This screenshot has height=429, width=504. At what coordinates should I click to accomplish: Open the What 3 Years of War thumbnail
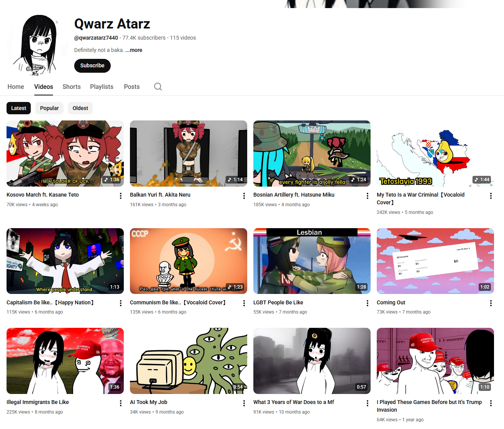coord(312,361)
